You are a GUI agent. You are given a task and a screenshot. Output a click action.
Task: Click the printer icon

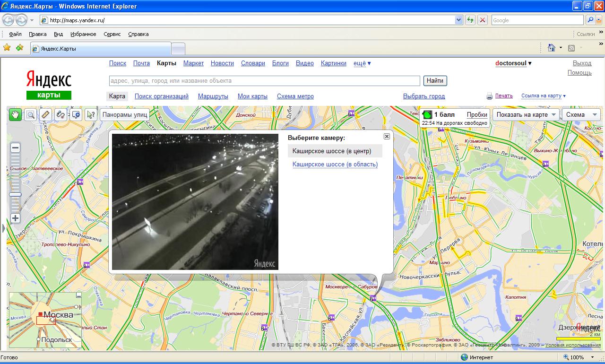tap(490, 96)
